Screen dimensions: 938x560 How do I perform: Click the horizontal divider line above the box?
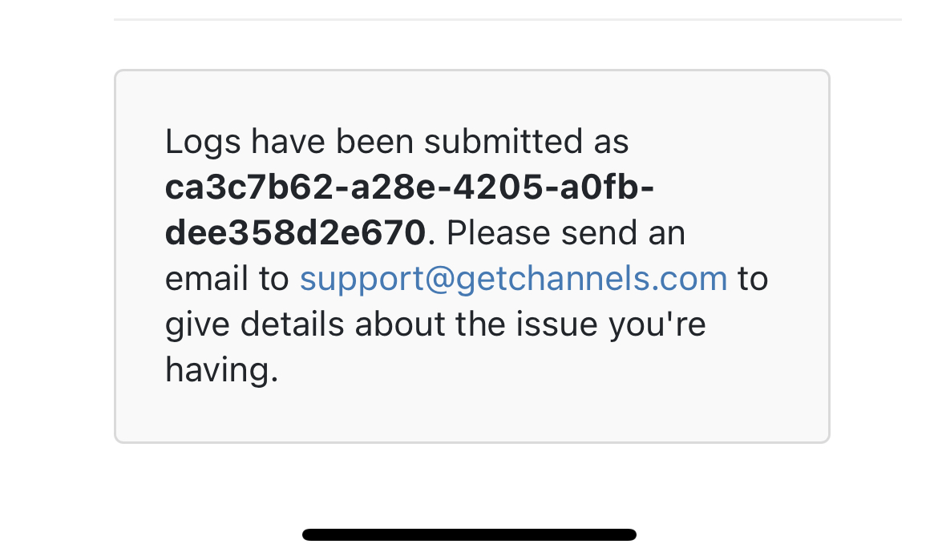(x=507, y=19)
